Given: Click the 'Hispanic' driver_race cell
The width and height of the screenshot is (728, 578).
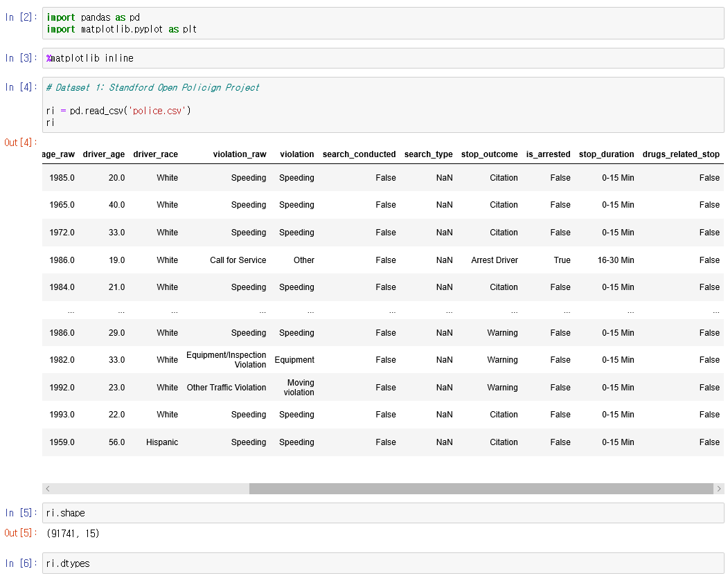Looking at the screenshot, I should point(162,442).
